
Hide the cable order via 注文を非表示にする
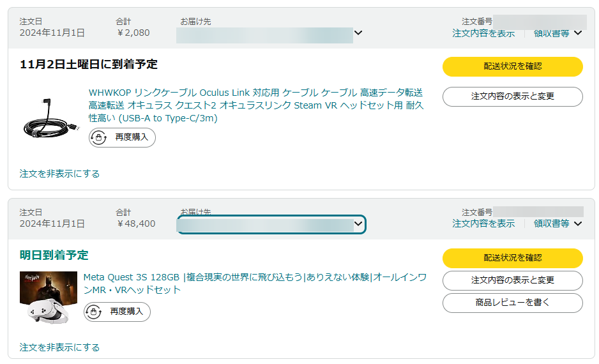(x=59, y=174)
